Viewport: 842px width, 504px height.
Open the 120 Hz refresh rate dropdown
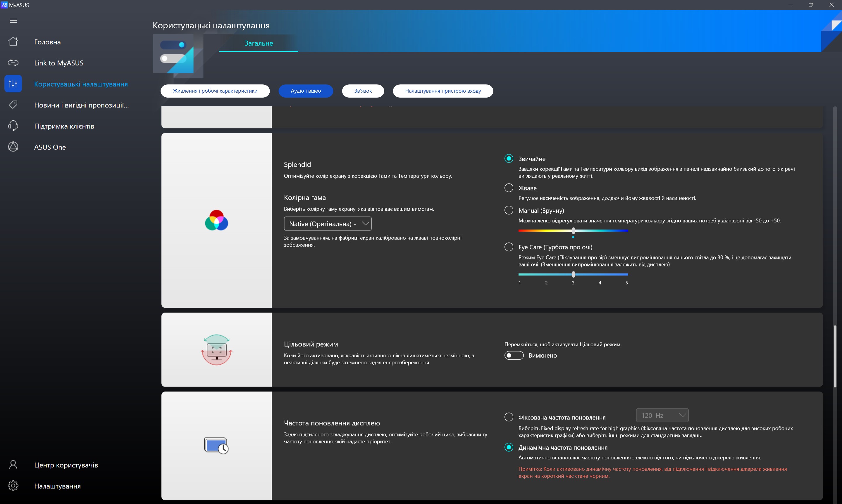(x=662, y=415)
